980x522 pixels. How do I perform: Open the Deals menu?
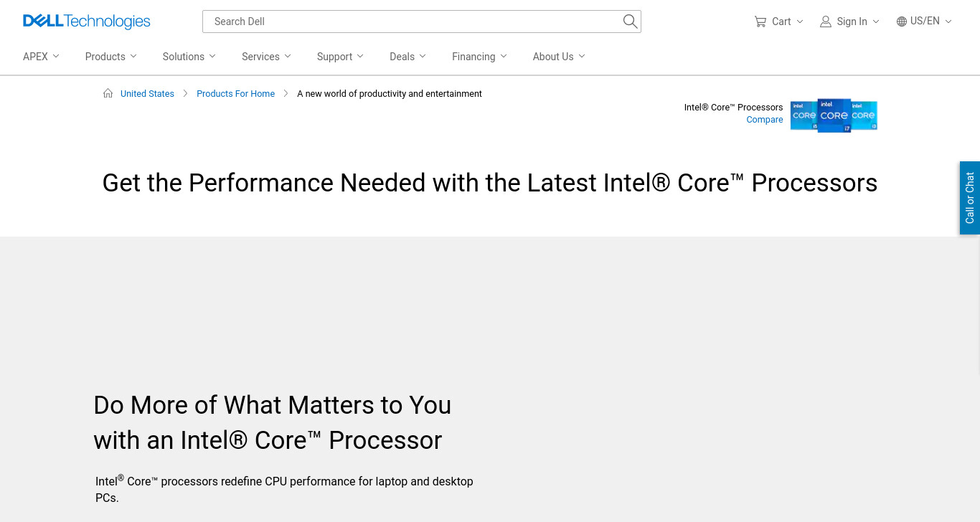(407, 57)
